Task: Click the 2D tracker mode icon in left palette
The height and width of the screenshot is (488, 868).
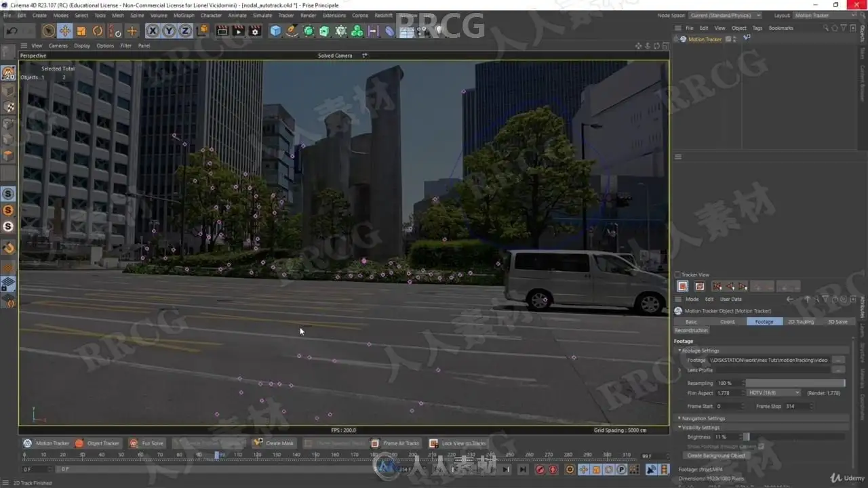Action: [8, 74]
